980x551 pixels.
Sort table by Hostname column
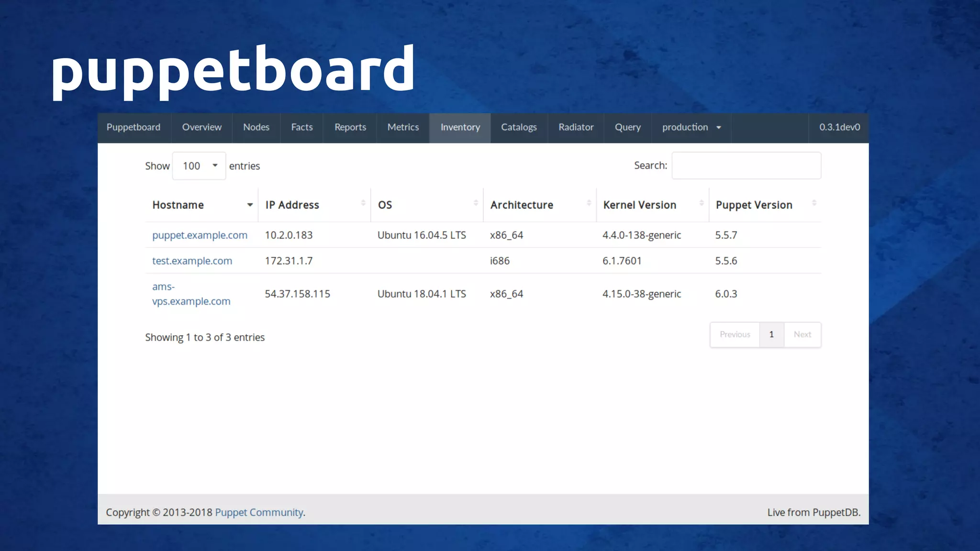(x=202, y=205)
